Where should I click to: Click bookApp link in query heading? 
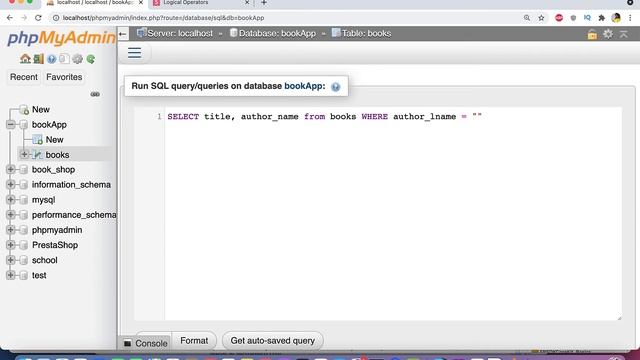pyautogui.click(x=304, y=86)
